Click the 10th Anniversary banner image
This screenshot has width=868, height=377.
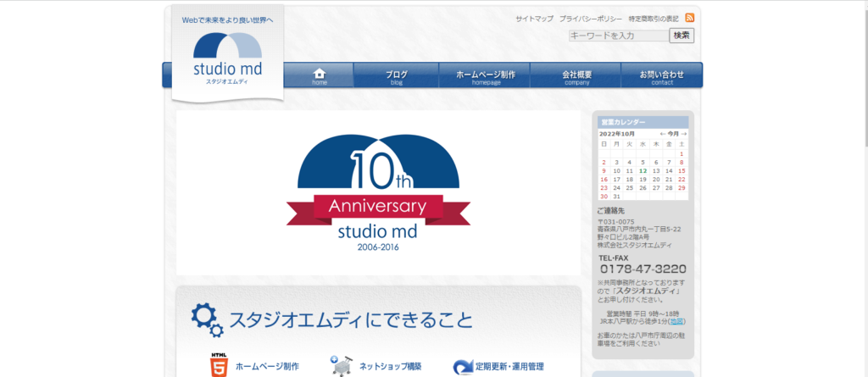point(379,192)
